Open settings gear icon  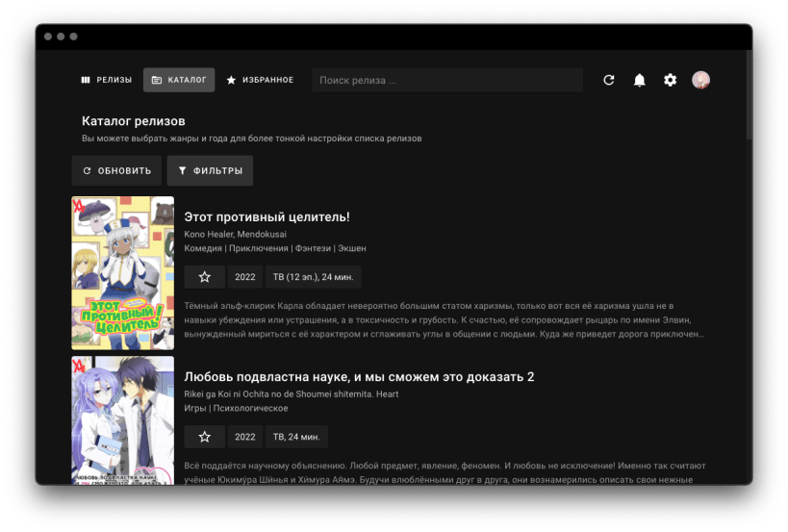tap(670, 80)
